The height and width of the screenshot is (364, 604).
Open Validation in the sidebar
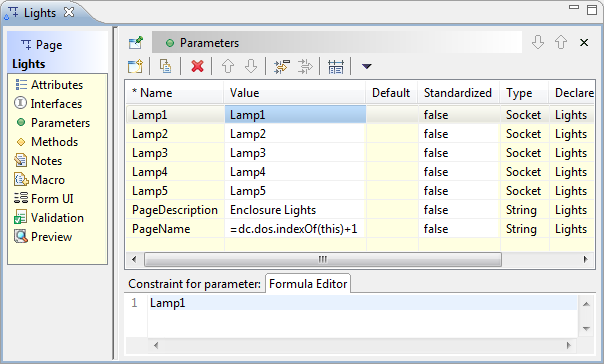(57, 218)
